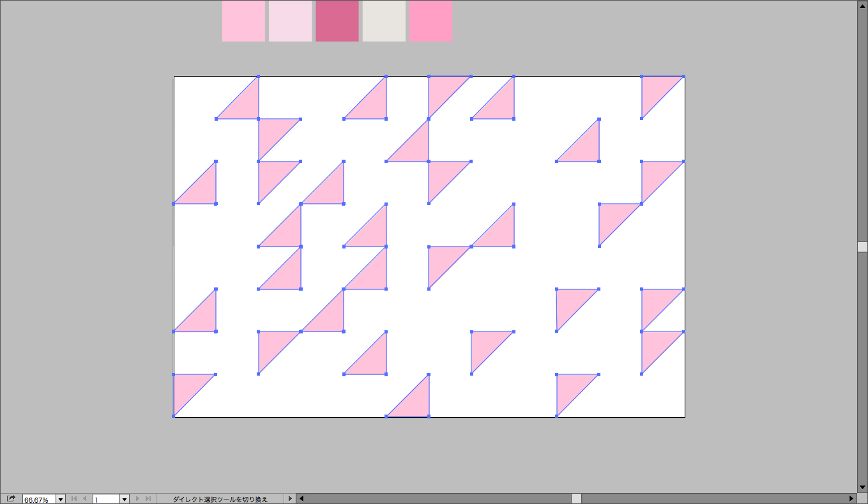Click vertical scrollbar down arrow

click(x=862, y=487)
